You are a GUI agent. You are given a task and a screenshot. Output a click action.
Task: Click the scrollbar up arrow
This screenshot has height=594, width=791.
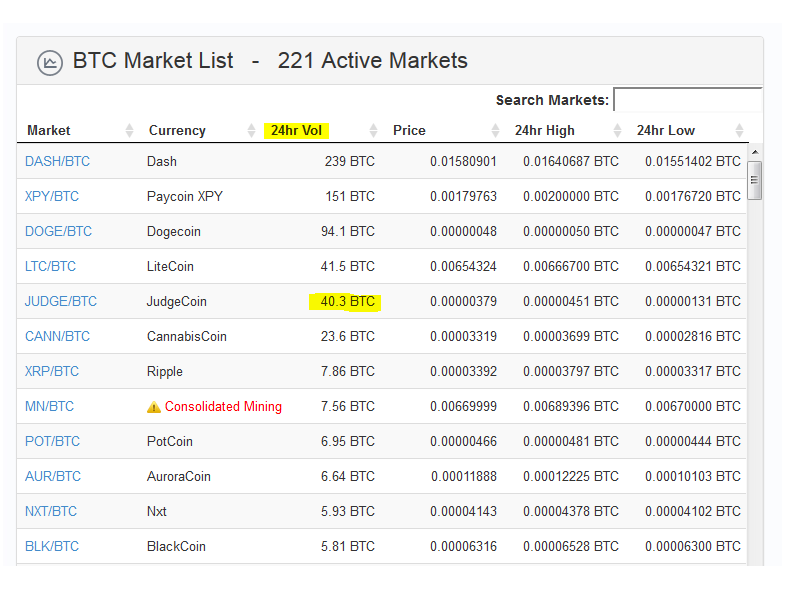755,152
